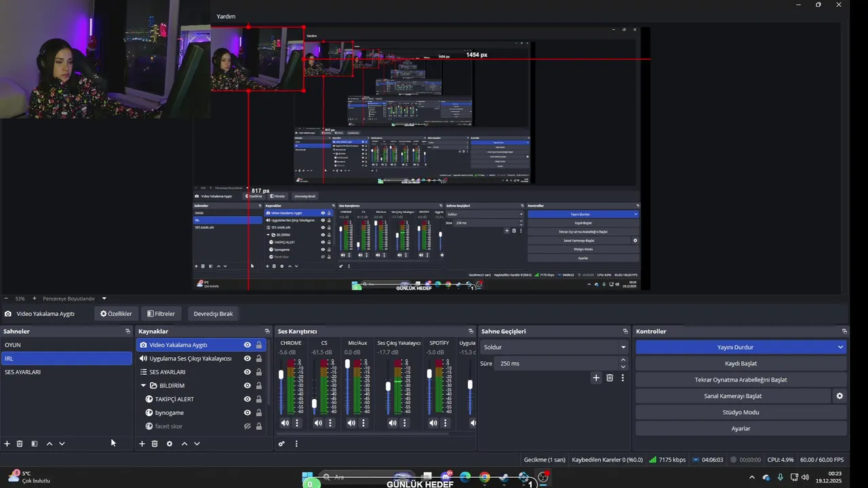This screenshot has width=868, height=488.
Task: Open Yayını Durdur dropdown arrow
Action: (x=840, y=347)
